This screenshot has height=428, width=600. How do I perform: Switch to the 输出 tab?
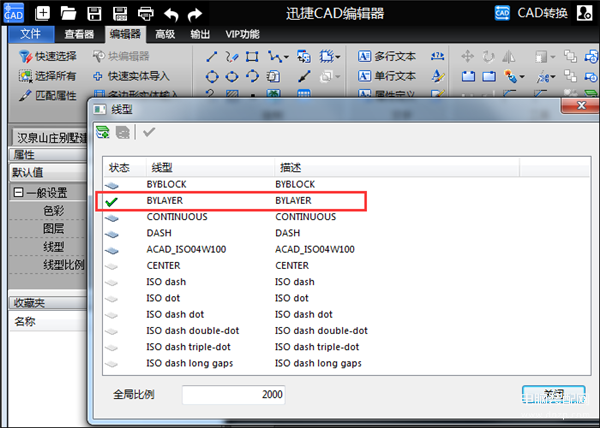(x=200, y=34)
